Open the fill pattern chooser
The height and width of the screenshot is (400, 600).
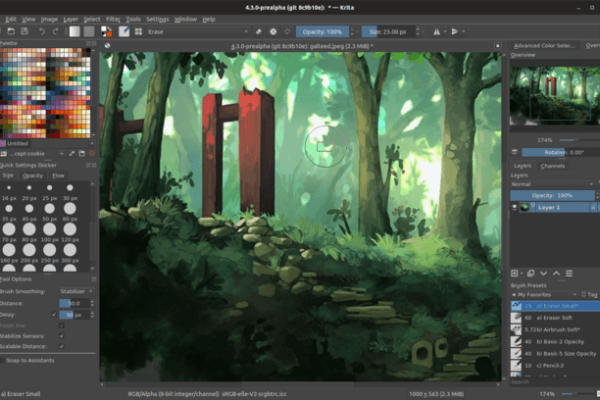point(89,31)
